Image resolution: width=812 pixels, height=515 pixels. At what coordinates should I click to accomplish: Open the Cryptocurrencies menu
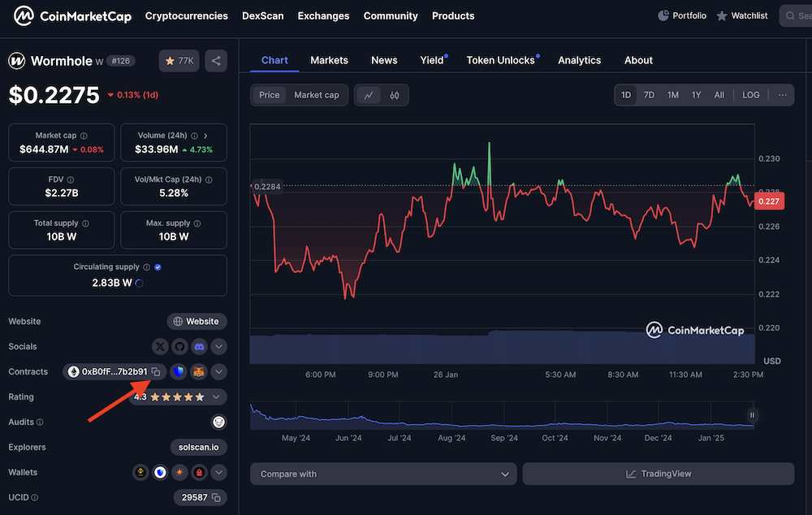[x=186, y=15]
